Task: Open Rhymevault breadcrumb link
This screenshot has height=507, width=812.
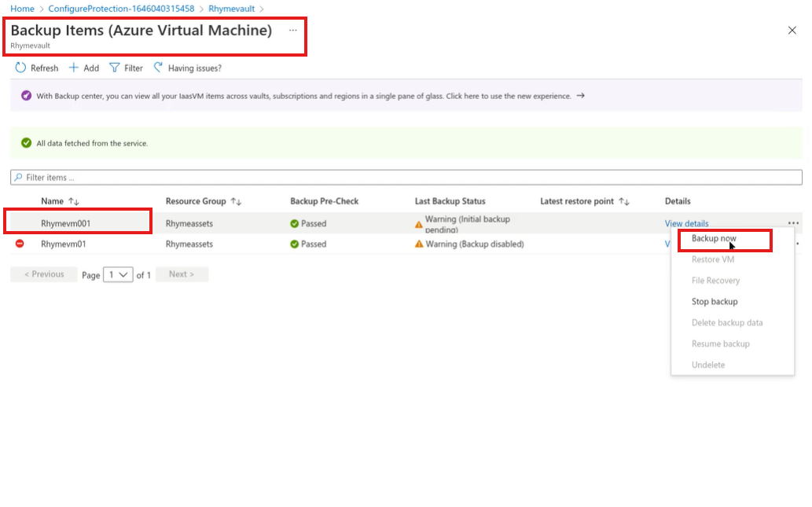Action: pyautogui.click(x=231, y=9)
